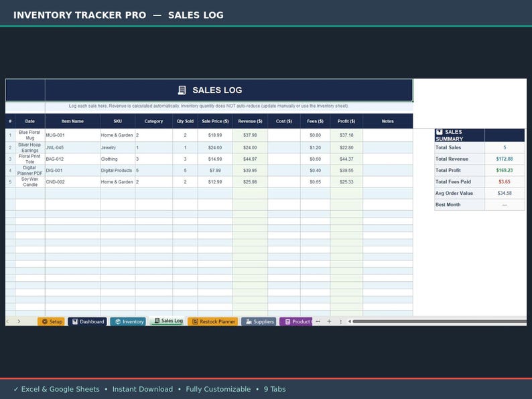Click the $37.18 profit cell
The width and height of the screenshot is (532, 399).
pyautogui.click(x=346, y=135)
